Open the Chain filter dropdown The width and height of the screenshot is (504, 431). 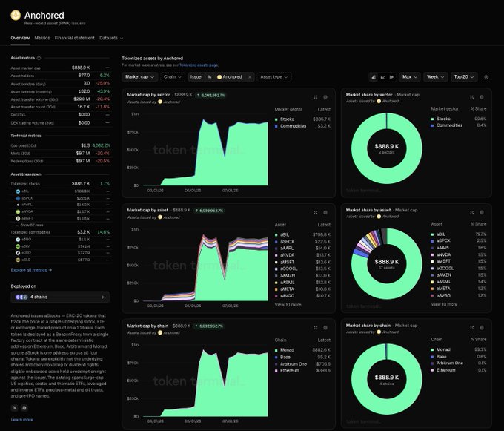click(x=172, y=77)
